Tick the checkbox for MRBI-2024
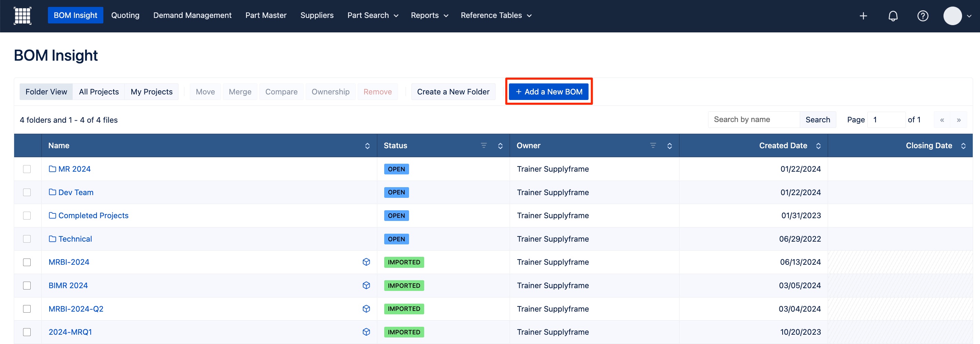The height and width of the screenshot is (344, 980). 27,262
